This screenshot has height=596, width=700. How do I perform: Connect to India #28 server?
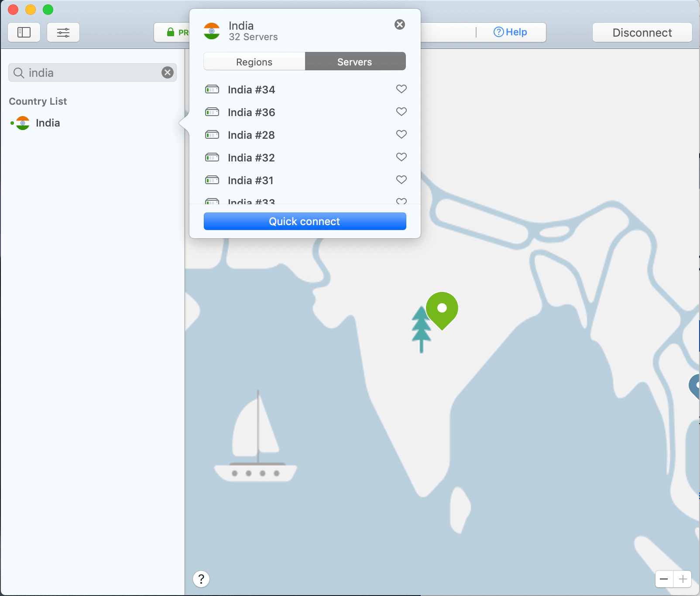coord(251,135)
